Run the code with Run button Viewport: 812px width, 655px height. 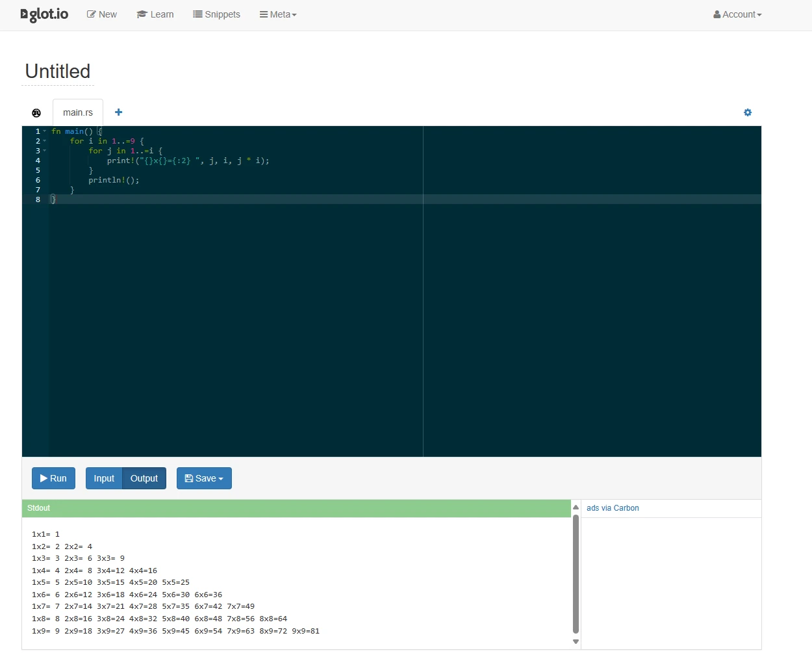pos(53,478)
